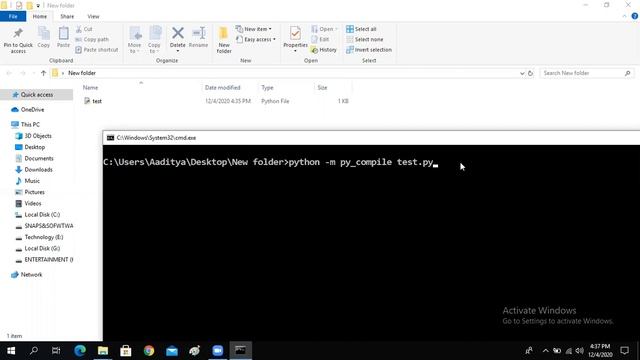Open the Copy to dropdown
640x360 pixels.
pos(154,40)
